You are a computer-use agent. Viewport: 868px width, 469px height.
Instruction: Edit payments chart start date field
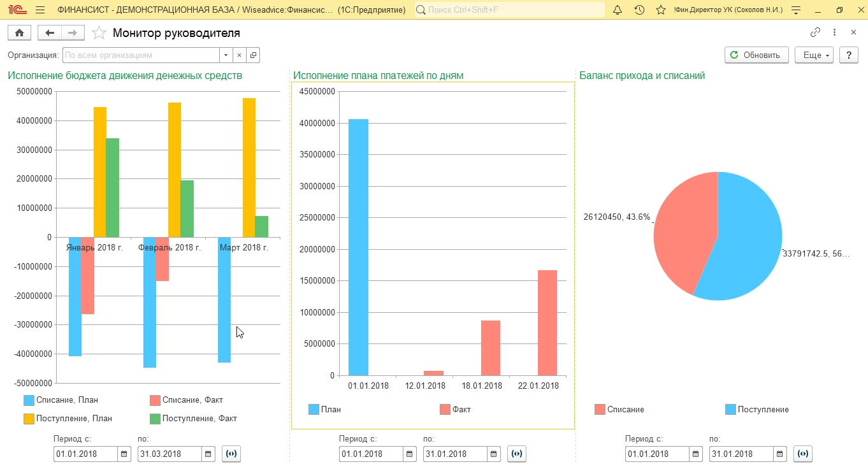(x=372, y=454)
